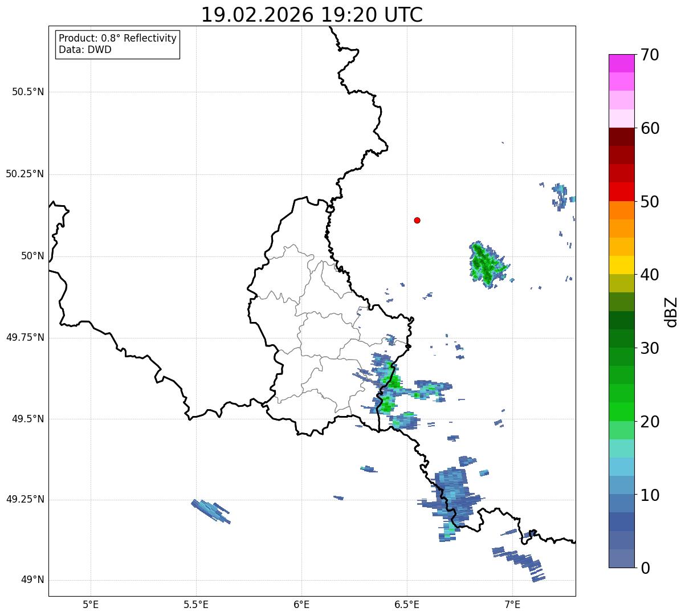Screen dimensions: 685x616
Task: Click the 'Product: 0.8° Reflectivity' label
Action: (118, 38)
